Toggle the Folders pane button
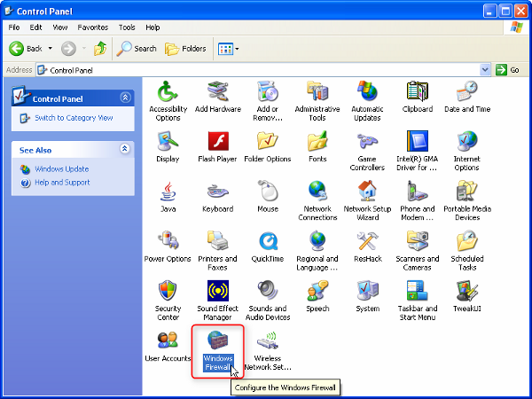Viewport: 532px width, 399px height. 185,49
